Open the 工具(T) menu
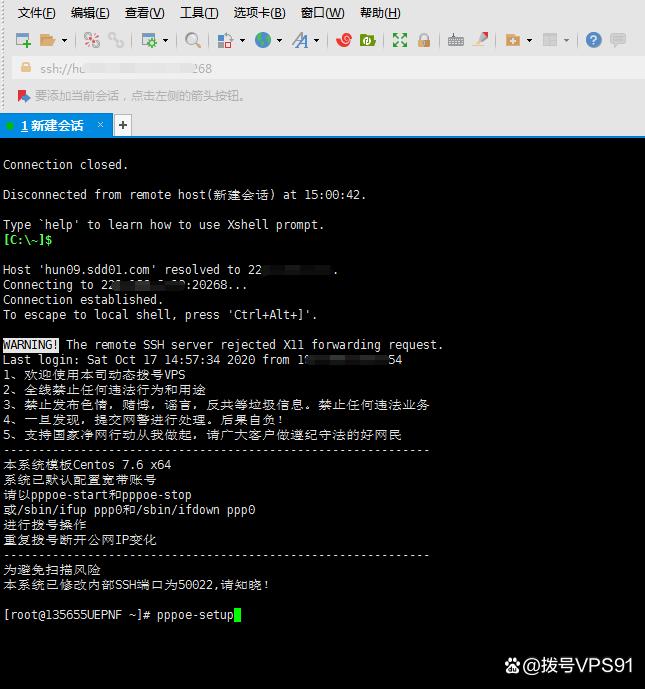The height and width of the screenshot is (689, 645). click(x=199, y=13)
